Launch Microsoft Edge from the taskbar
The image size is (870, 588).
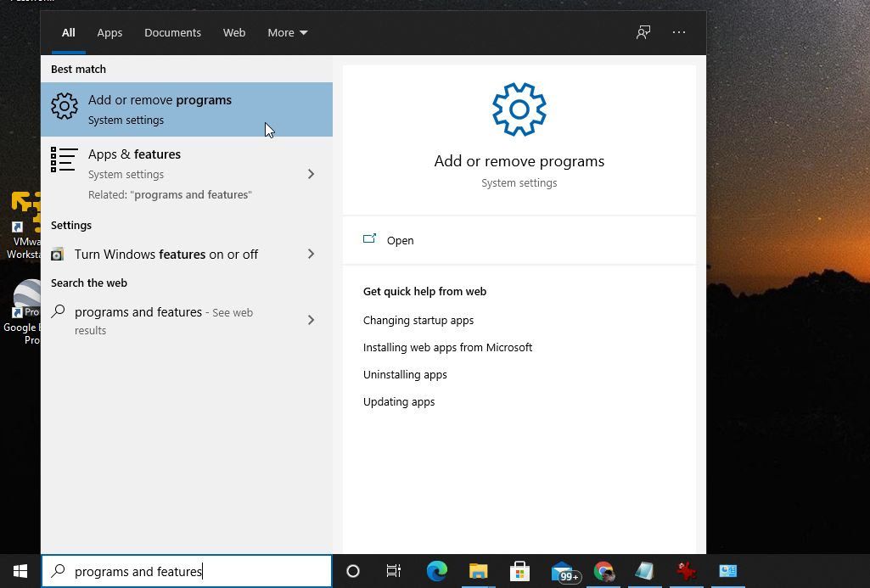pyautogui.click(x=436, y=571)
